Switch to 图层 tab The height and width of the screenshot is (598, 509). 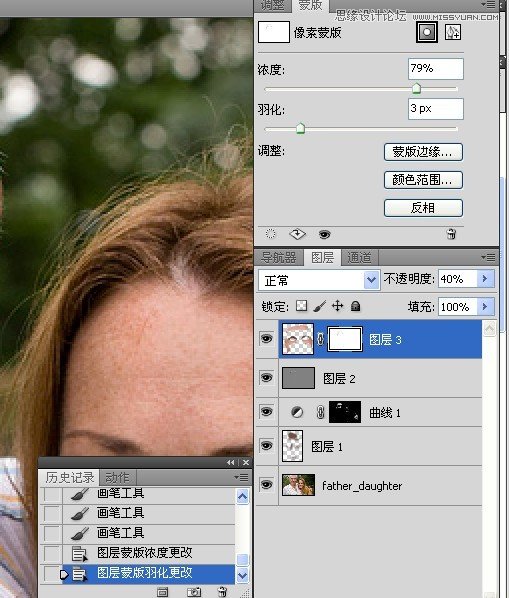pos(322,258)
